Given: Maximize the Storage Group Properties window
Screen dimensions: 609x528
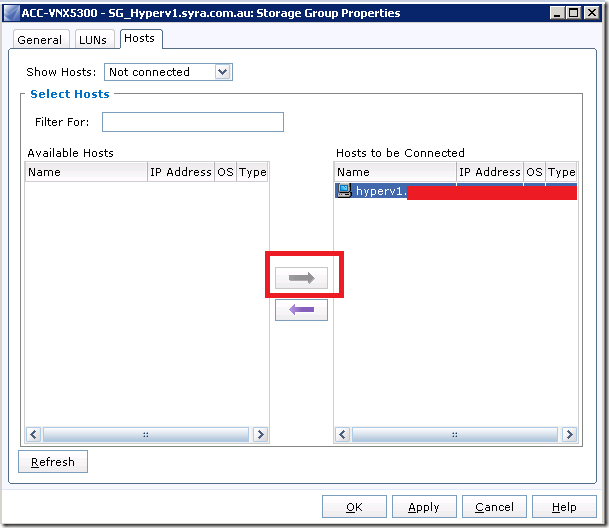Looking at the screenshot, I should click(573, 13).
